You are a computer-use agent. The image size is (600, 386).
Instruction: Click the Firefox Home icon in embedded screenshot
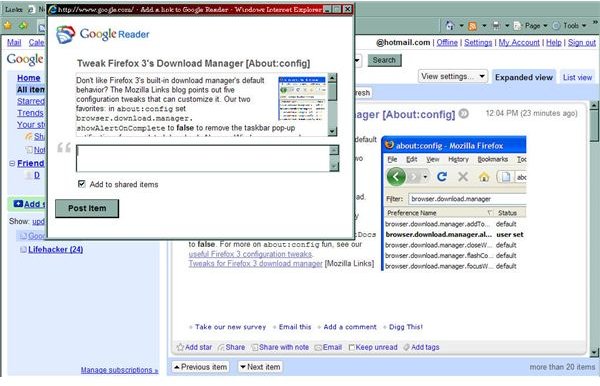pyautogui.click(x=484, y=177)
